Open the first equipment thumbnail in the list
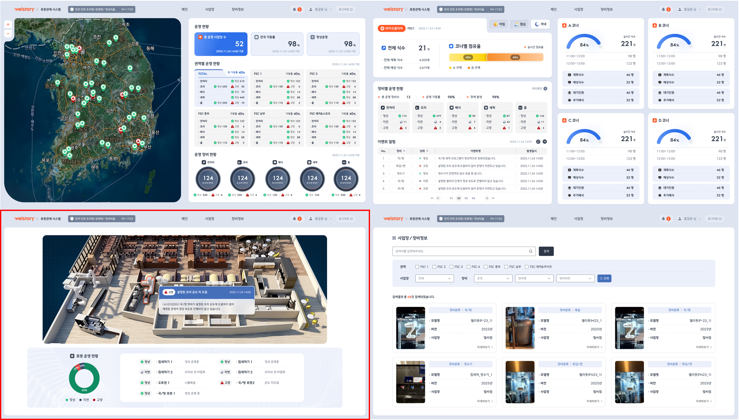The height and width of the screenshot is (420, 739). coord(411,328)
